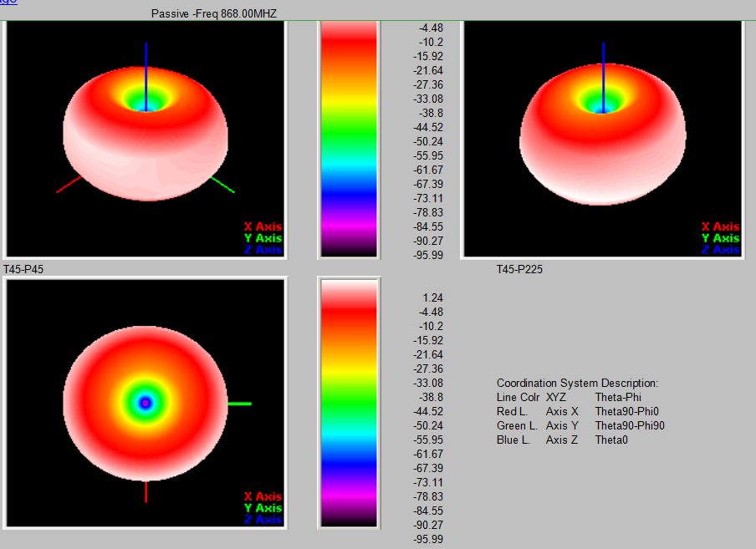Click the blue band of lower color scale
756x549 pixels.
pyautogui.click(x=349, y=460)
